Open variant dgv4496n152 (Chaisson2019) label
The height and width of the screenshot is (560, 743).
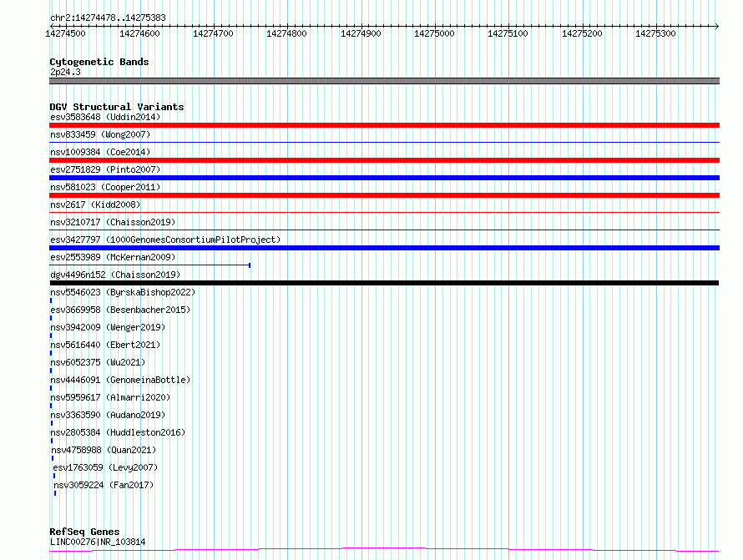click(x=115, y=275)
